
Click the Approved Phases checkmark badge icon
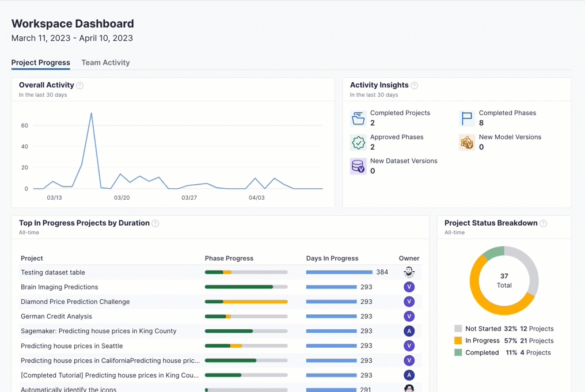coord(358,142)
